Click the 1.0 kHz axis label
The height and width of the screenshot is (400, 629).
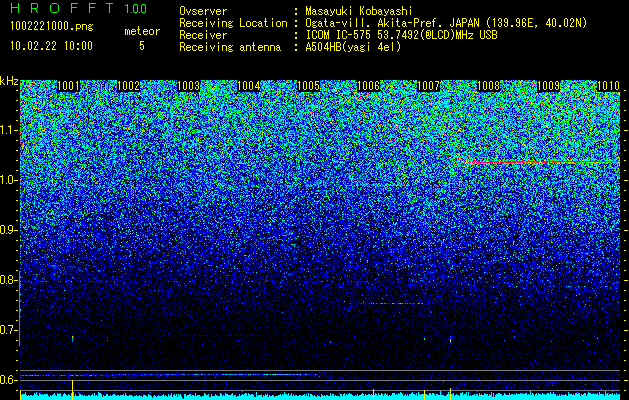pos(9,180)
